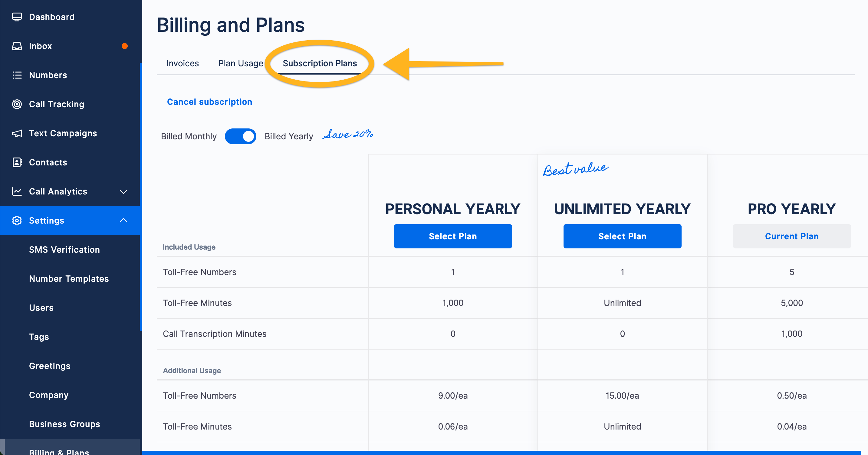
Task: Switch to the Invoices tab
Action: 182,63
